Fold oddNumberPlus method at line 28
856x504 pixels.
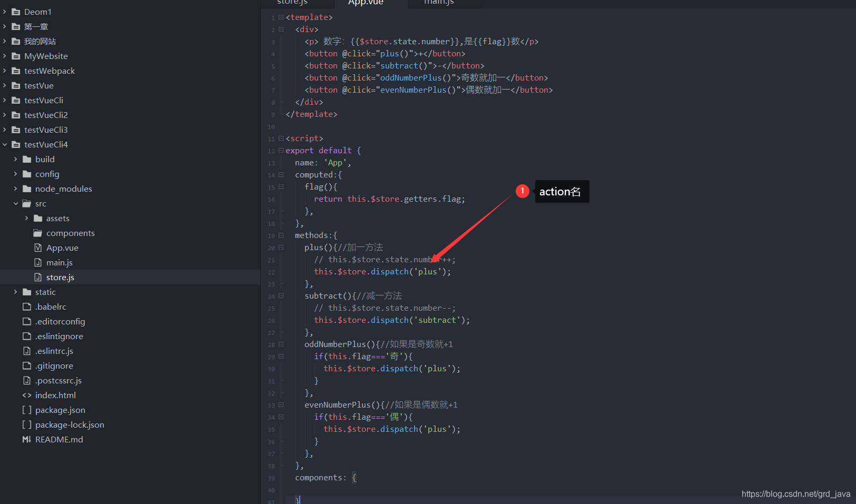(x=281, y=344)
